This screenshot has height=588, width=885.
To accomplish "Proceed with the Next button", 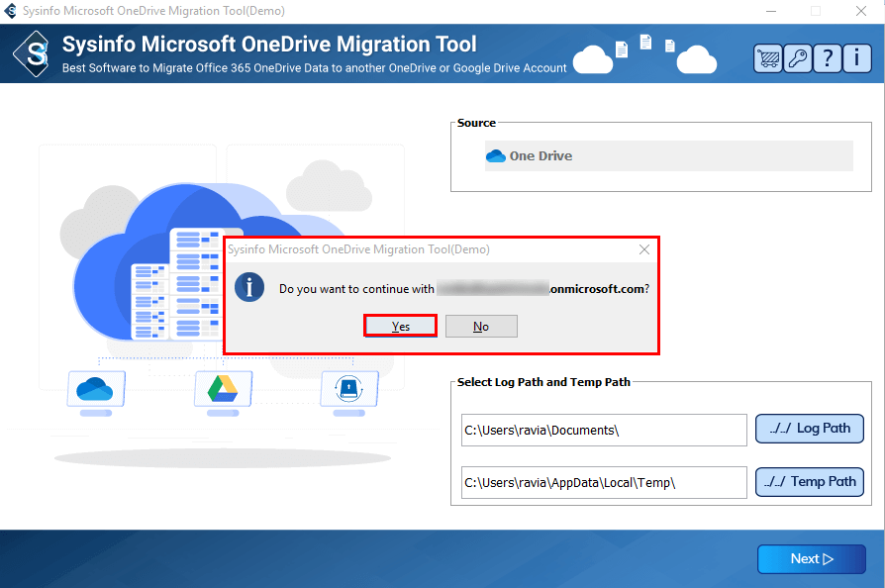I will point(812,558).
